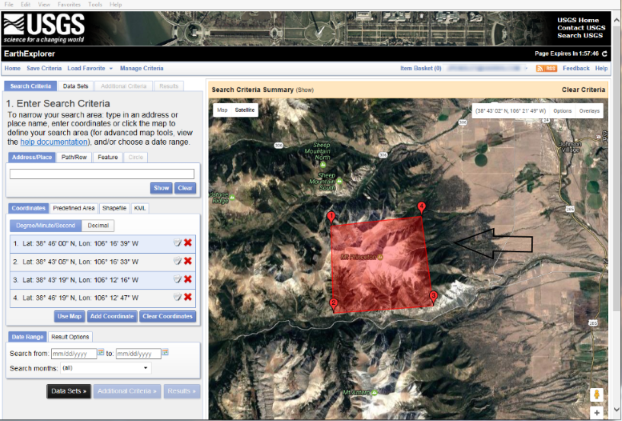Edit coordinate 2 with the pencil icon
This screenshot has height=421, width=622.
pyautogui.click(x=177, y=261)
